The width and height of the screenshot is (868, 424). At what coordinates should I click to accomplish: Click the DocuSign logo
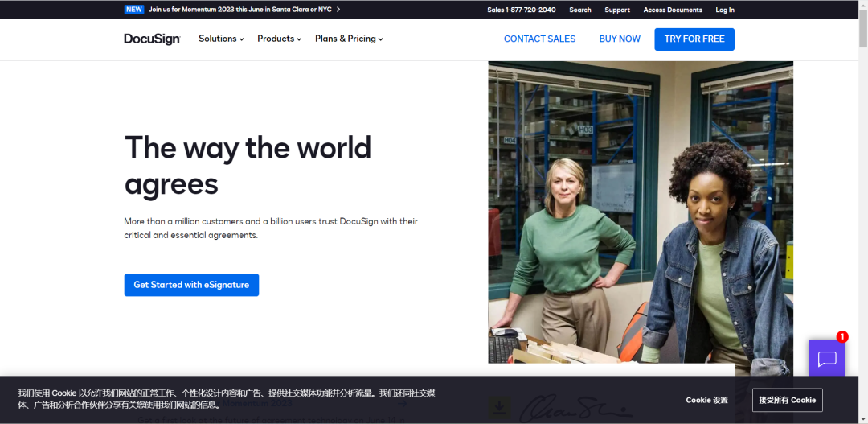[x=152, y=39]
